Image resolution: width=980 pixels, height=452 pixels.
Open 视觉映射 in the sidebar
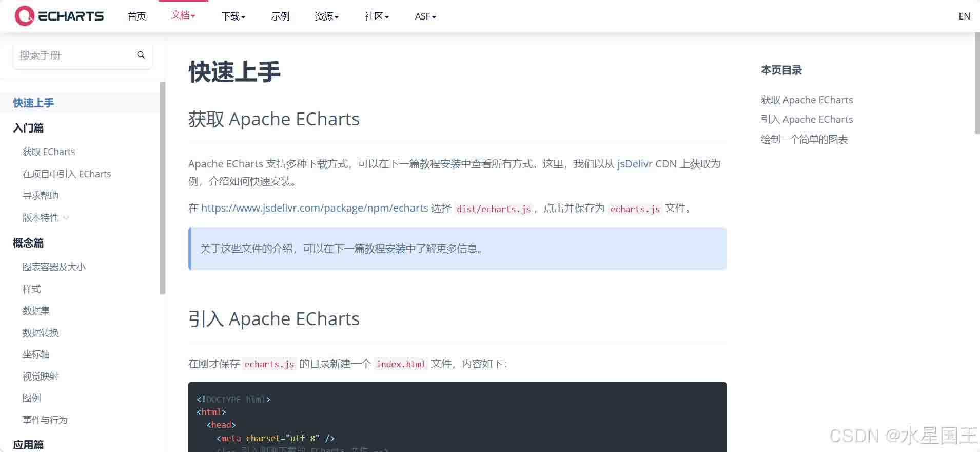(41, 376)
